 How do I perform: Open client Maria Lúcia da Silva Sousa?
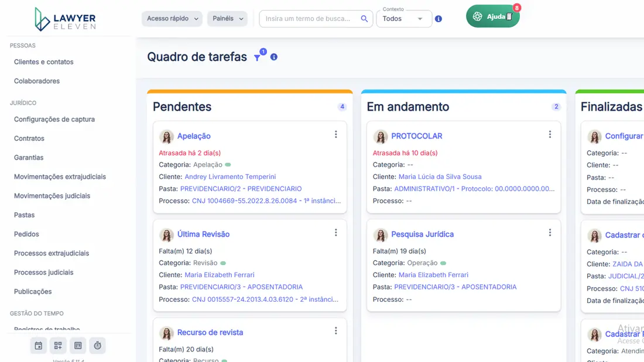[440, 177]
